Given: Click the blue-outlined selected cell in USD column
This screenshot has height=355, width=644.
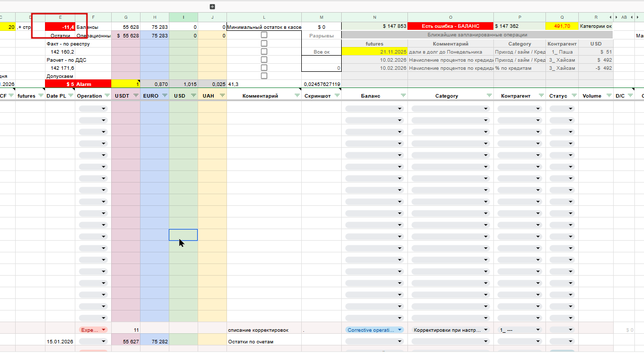Looking at the screenshot, I should pos(183,235).
